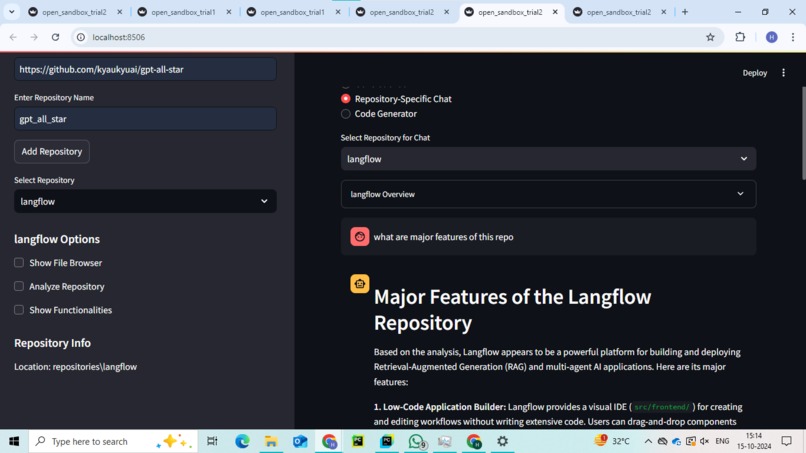This screenshot has height=453, width=806.
Task: Open Windows Settings gear in taskbar
Action: [502, 441]
